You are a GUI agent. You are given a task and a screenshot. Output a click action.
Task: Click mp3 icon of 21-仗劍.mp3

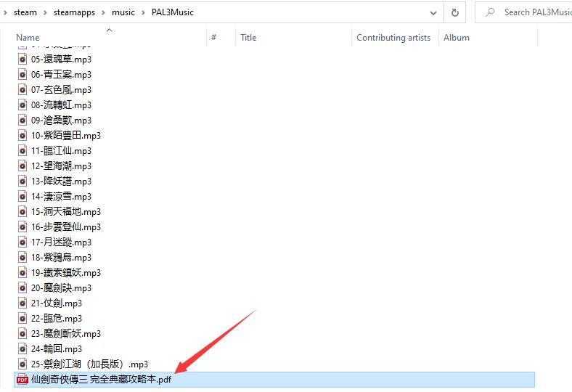click(x=23, y=303)
